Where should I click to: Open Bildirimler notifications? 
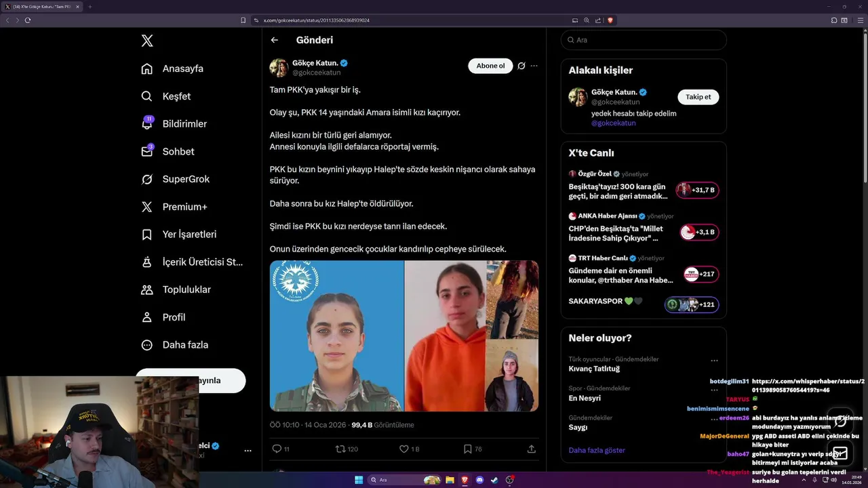tap(174, 124)
